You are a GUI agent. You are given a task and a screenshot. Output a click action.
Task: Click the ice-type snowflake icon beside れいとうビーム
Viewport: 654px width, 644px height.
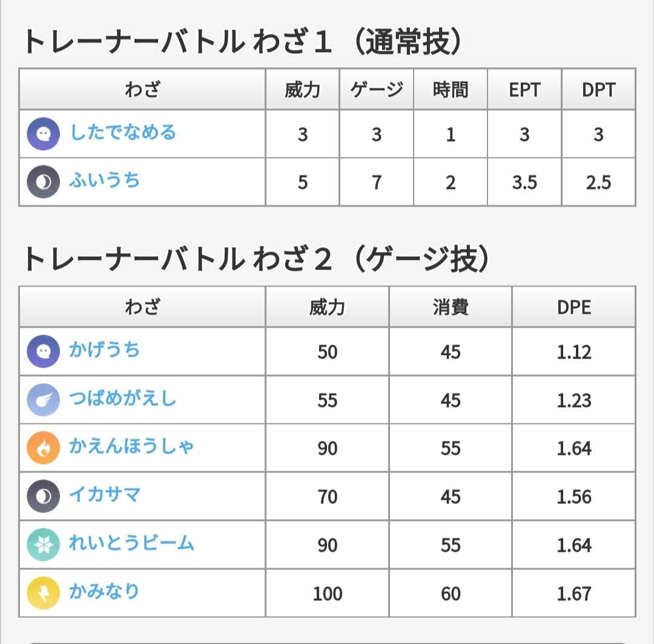click(44, 545)
